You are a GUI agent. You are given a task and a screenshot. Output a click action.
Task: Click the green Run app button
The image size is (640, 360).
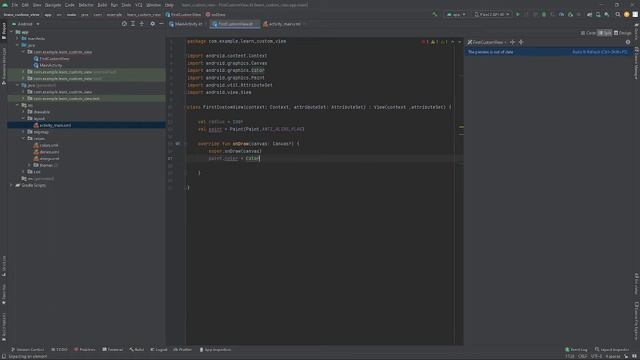518,14
